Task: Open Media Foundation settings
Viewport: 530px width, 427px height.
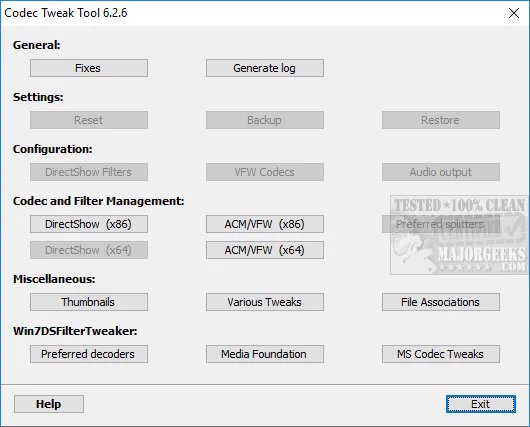Action: pyautogui.click(x=265, y=354)
